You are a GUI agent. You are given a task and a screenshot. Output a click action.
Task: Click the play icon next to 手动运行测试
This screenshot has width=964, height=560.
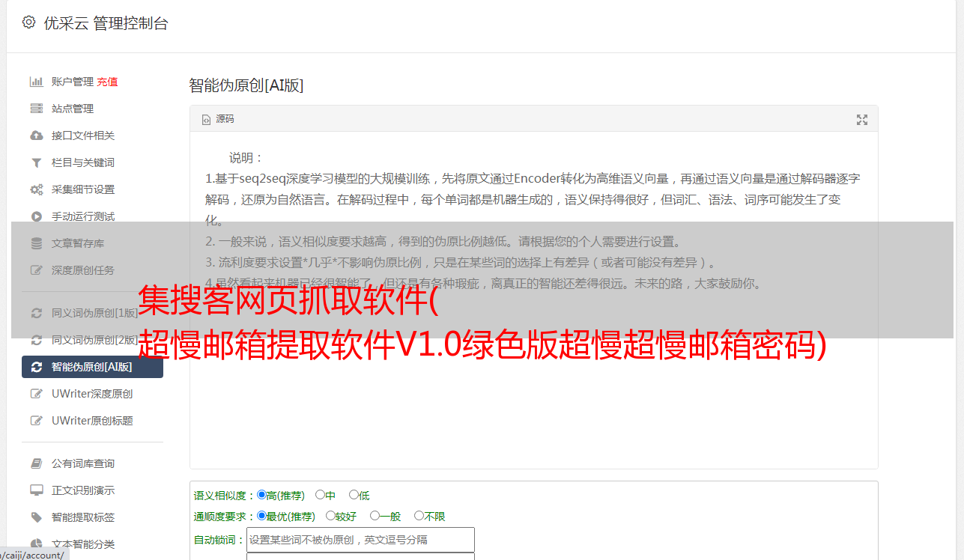point(36,216)
